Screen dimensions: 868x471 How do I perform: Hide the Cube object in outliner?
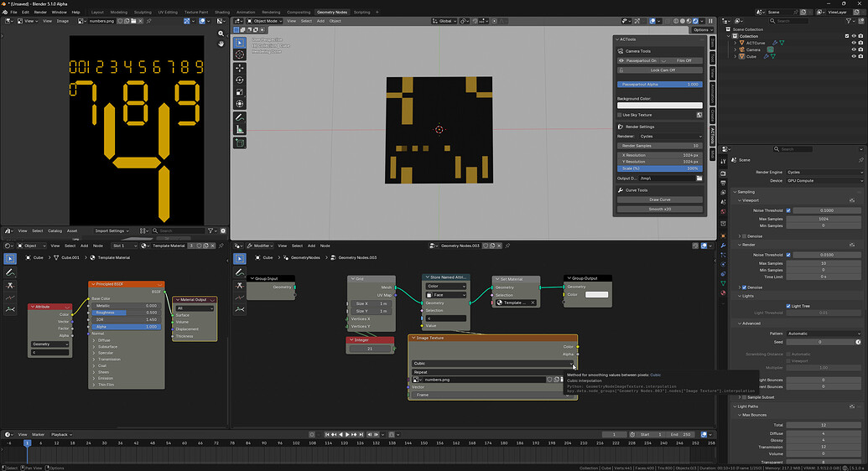(x=854, y=56)
